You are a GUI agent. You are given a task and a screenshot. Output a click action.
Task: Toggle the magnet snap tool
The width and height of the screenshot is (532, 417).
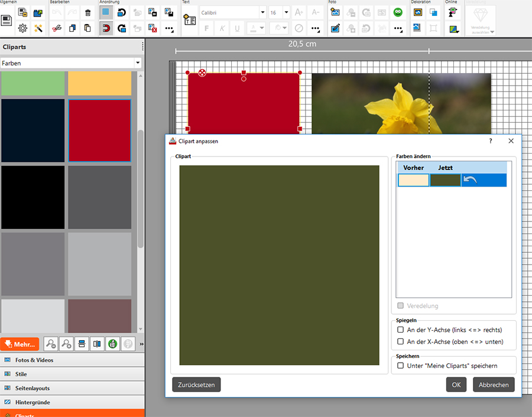pos(106,28)
